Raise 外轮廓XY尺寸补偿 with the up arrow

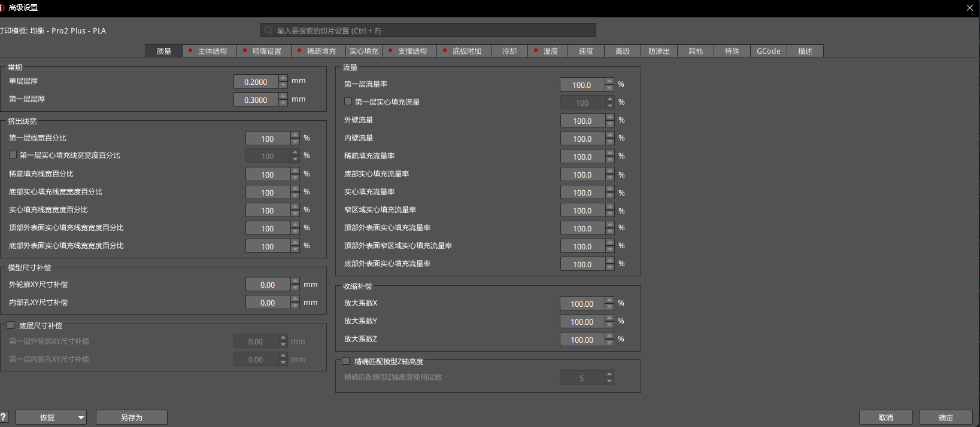(x=295, y=282)
